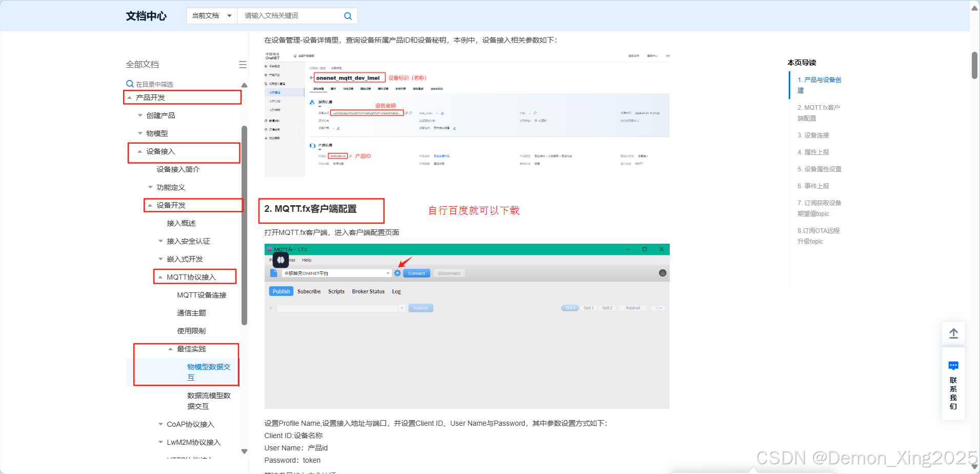The height and width of the screenshot is (474, 980).
Task: Click the QoS 0 option in MQTT.fx image
Action: [x=570, y=308]
